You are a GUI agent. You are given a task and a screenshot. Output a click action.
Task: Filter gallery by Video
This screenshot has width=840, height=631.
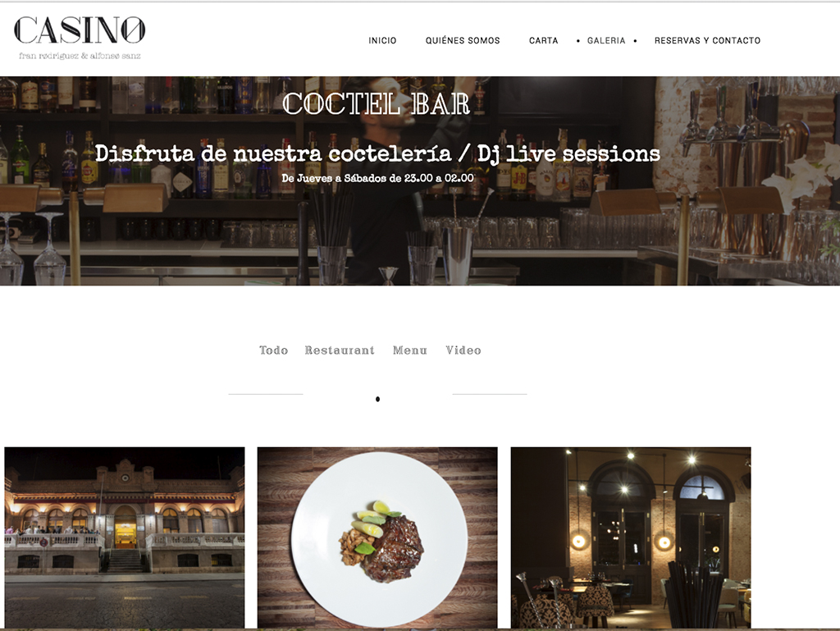click(463, 350)
